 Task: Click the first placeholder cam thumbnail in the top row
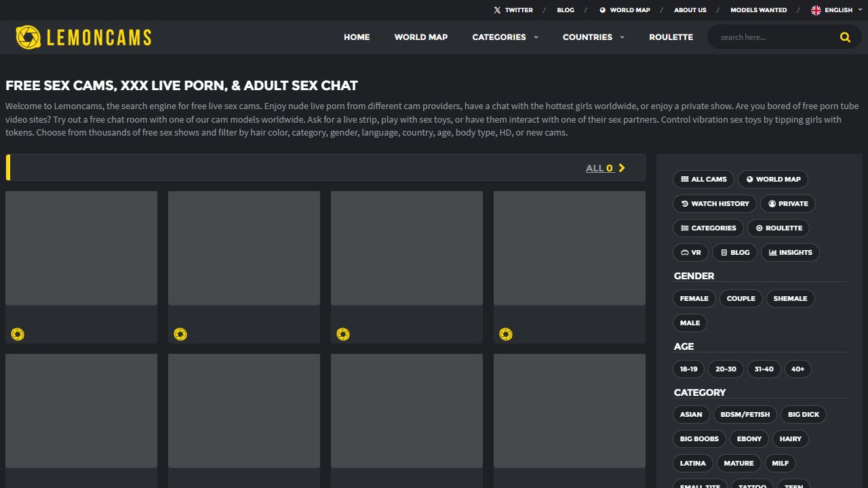pyautogui.click(x=81, y=248)
